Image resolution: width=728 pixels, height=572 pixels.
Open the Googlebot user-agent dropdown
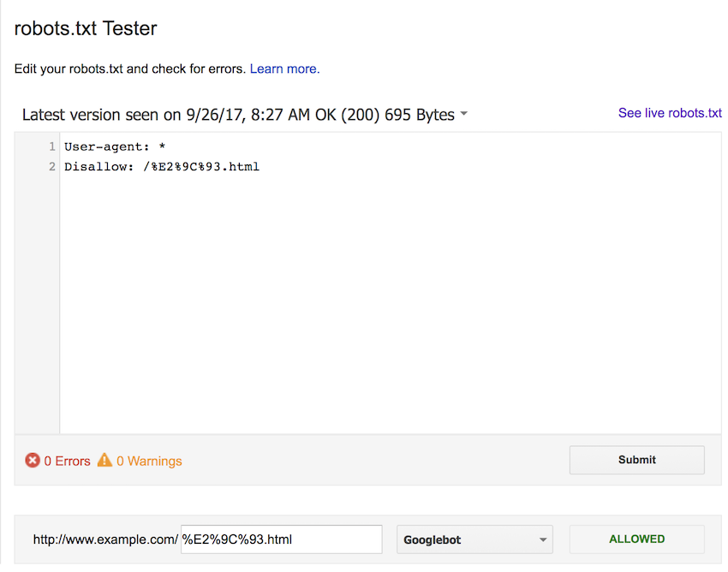pos(474,539)
